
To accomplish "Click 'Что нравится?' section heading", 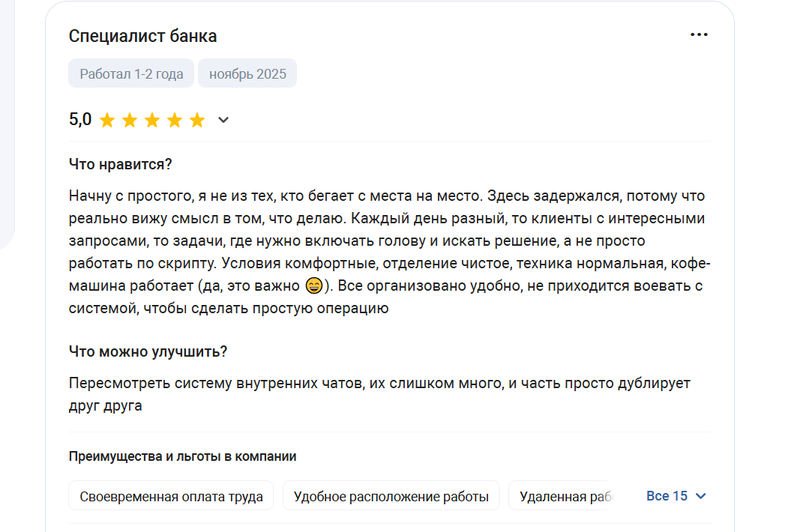I will pyautogui.click(x=121, y=165).
